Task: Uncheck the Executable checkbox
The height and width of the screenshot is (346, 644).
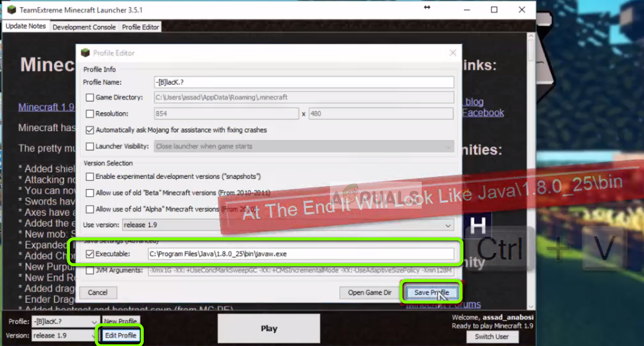Action: (x=90, y=254)
